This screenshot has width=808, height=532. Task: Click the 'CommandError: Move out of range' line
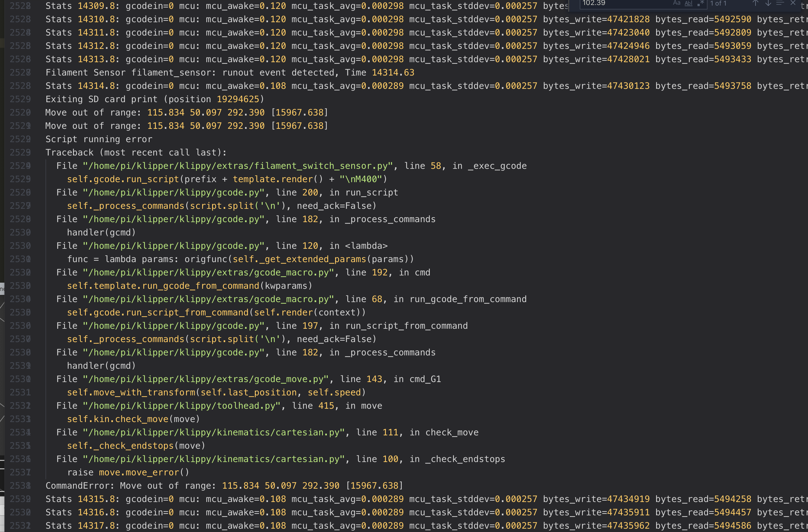[224, 485]
